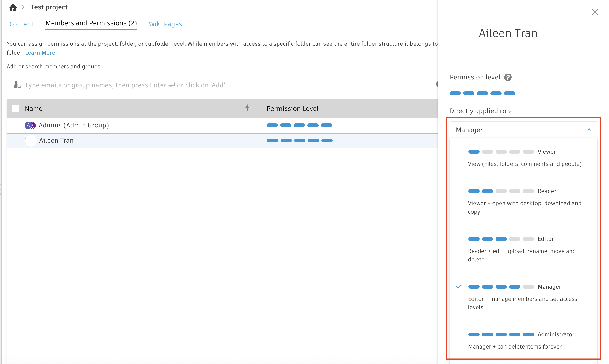This screenshot has width=609, height=364.
Task: Click the checkmark beside the Manager role
Action: 459,286
